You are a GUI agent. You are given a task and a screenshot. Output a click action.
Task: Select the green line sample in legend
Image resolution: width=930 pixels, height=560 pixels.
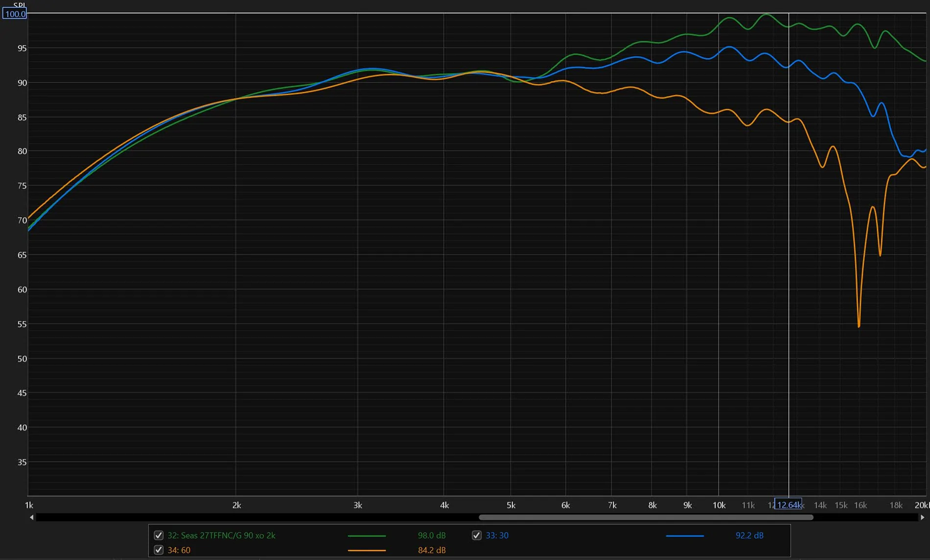click(367, 536)
